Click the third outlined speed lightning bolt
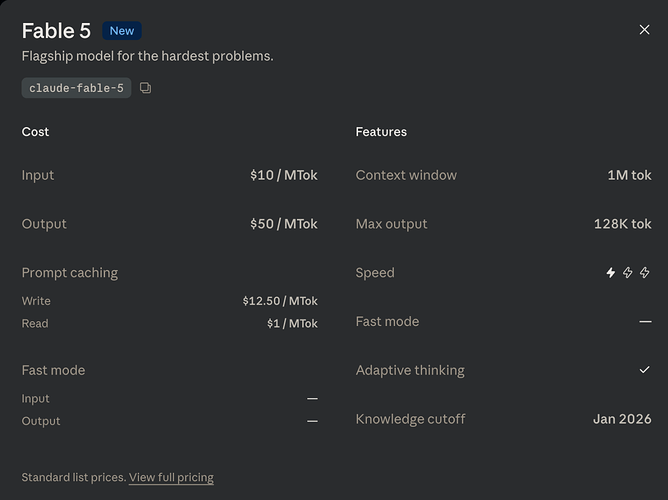Image resolution: width=668 pixels, height=500 pixels. [645, 273]
